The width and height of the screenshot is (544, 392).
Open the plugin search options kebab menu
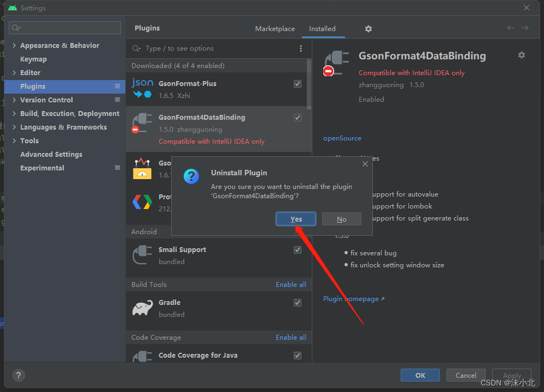(x=301, y=48)
